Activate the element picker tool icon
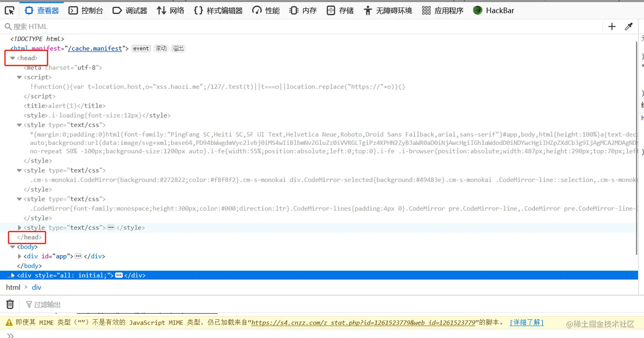The image size is (644, 338). (9, 10)
